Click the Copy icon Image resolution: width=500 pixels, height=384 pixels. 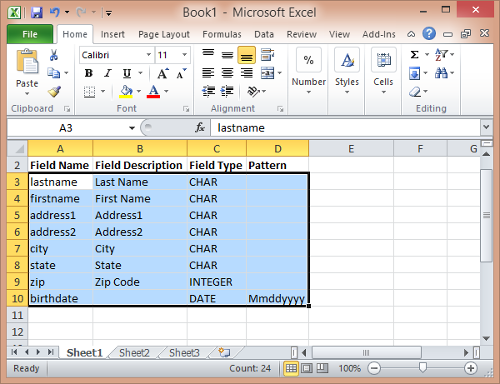53,73
